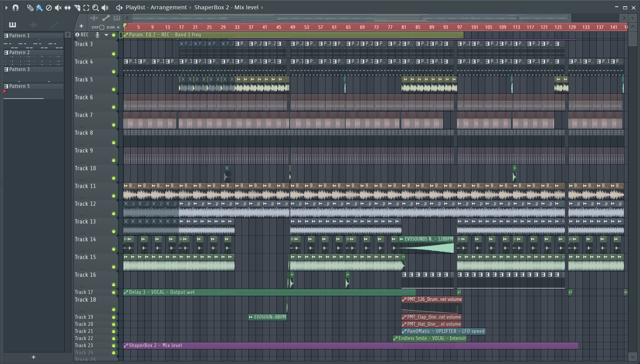Select the Slice tool

tap(77, 8)
